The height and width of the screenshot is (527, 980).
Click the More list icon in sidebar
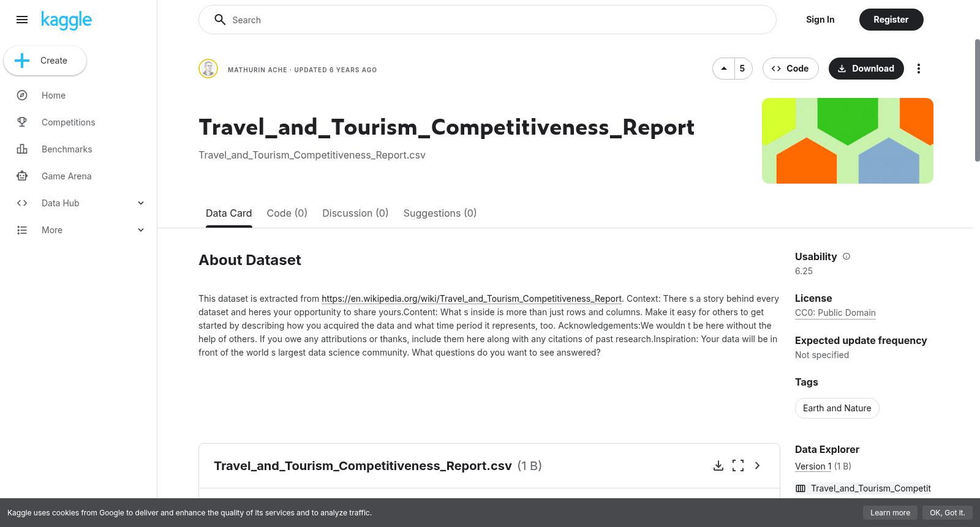(22, 230)
